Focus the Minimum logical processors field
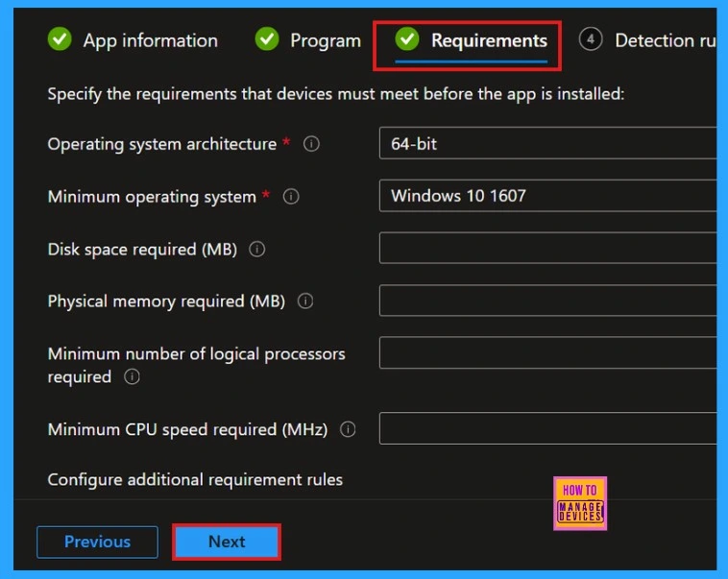Viewport: 728px width, 579px height. [x=547, y=353]
